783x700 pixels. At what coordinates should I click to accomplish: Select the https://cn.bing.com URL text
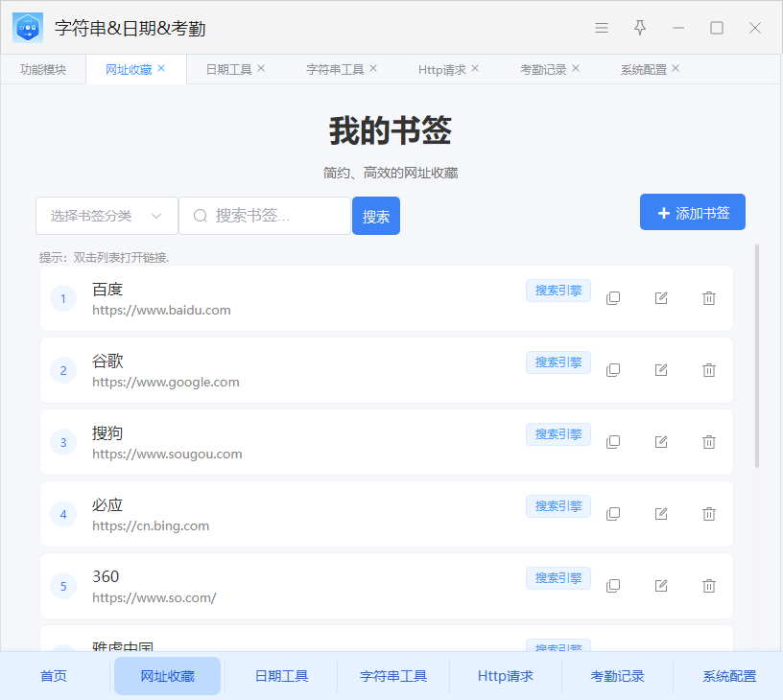coord(151,525)
